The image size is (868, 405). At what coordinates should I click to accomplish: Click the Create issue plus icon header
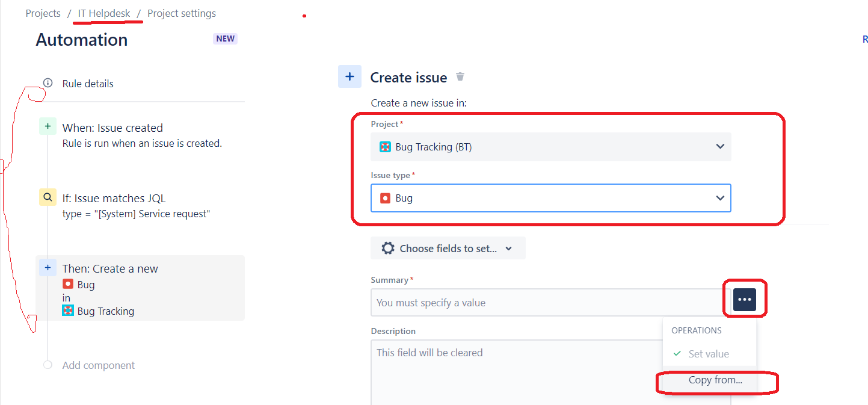point(349,76)
